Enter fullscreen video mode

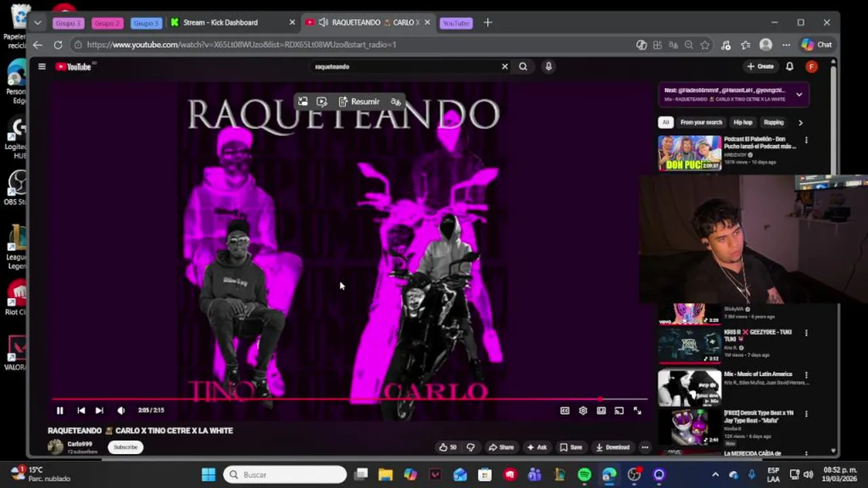tap(637, 410)
